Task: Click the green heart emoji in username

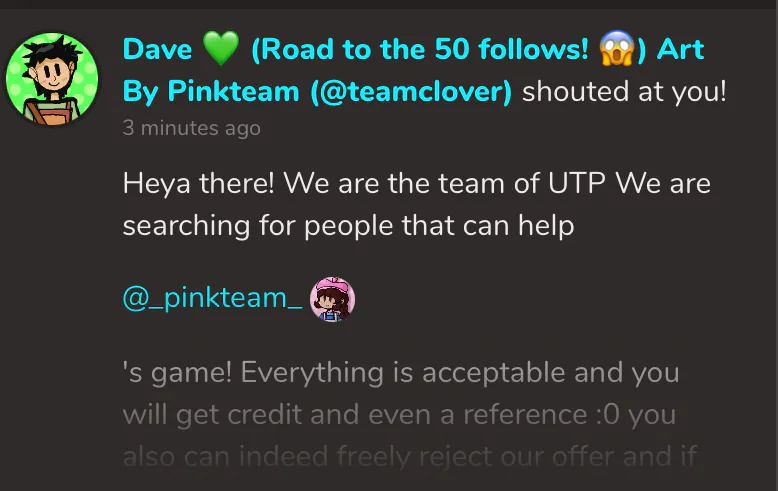Action: point(221,48)
